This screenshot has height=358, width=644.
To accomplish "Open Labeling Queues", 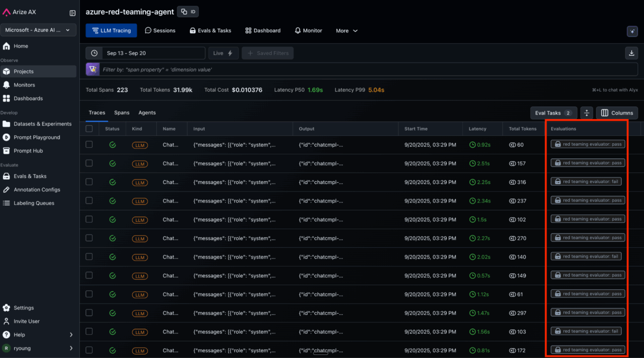I will tap(38, 203).
